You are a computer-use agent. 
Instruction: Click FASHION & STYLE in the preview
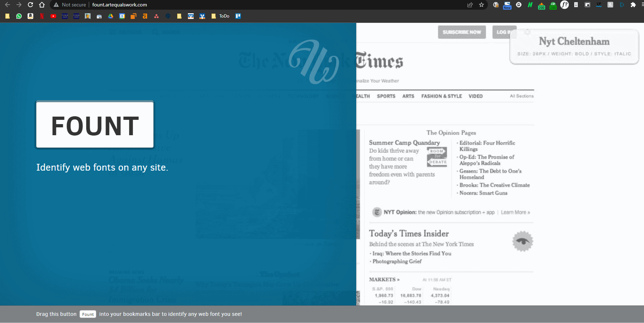(441, 96)
